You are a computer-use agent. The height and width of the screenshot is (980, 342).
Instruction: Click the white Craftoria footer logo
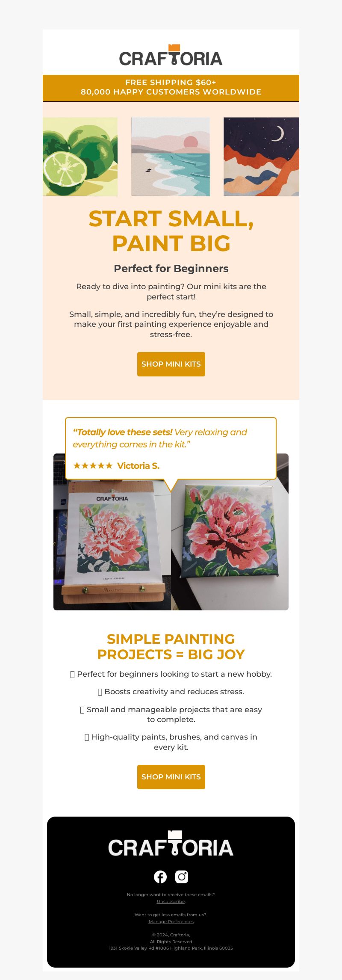click(x=171, y=843)
